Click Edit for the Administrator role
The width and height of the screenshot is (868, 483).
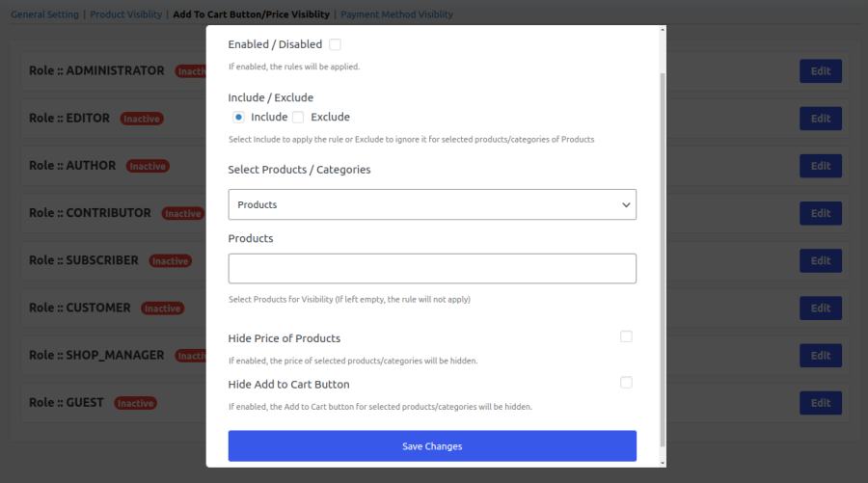click(x=820, y=71)
